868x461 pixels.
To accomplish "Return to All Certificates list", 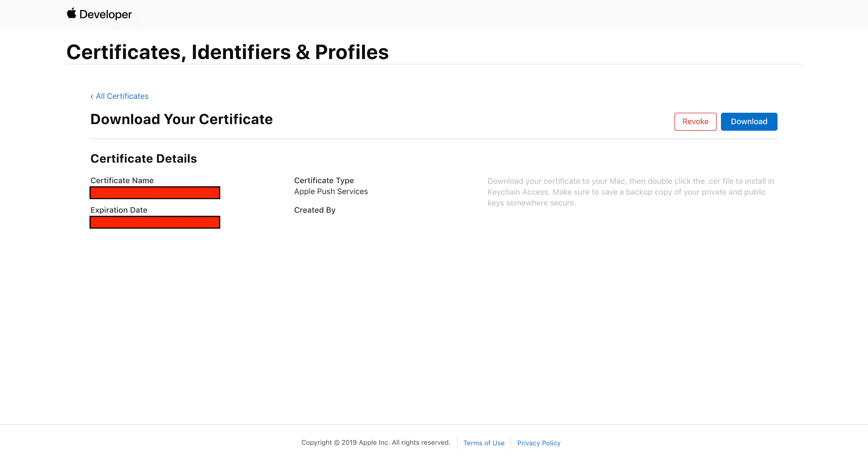I will tap(122, 96).
